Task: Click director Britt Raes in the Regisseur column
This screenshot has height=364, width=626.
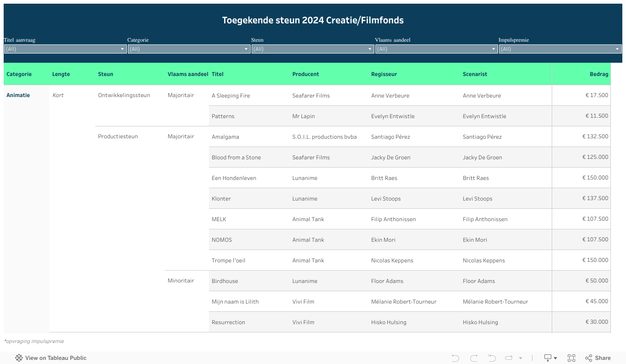Action: click(x=384, y=178)
